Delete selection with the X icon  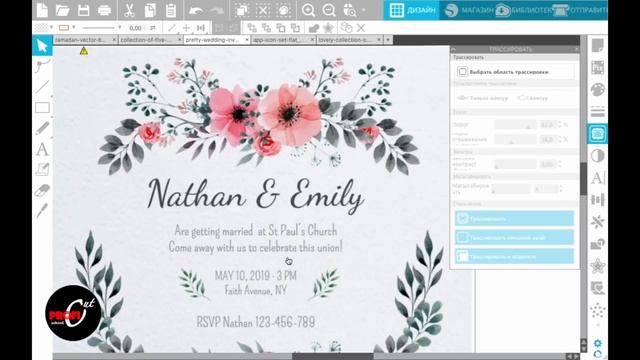coord(361,28)
